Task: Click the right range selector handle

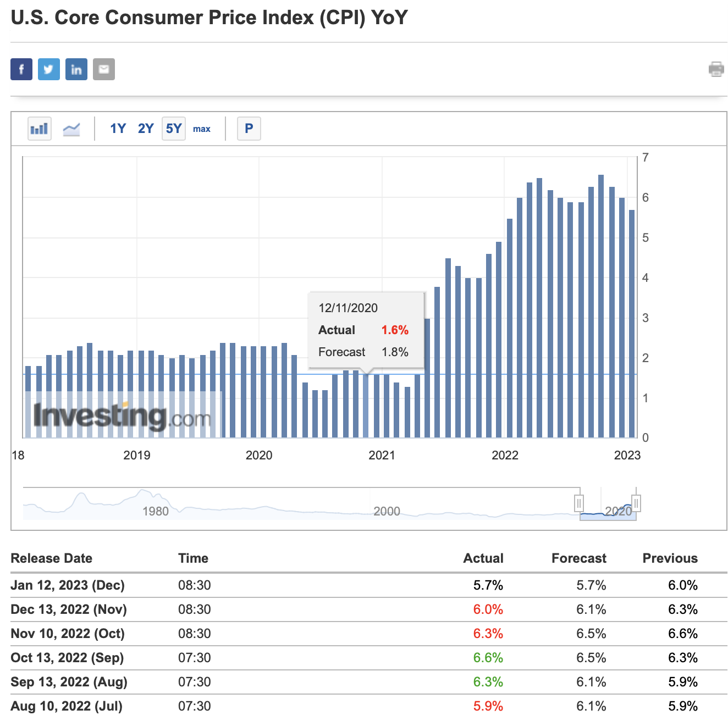Action: tap(636, 503)
